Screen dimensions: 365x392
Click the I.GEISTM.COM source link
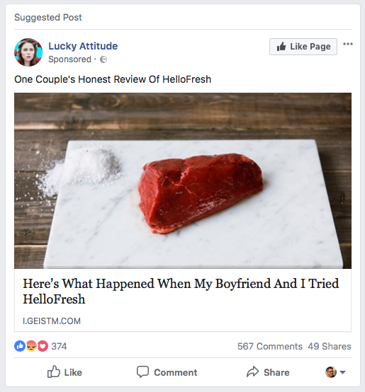coord(52,321)
